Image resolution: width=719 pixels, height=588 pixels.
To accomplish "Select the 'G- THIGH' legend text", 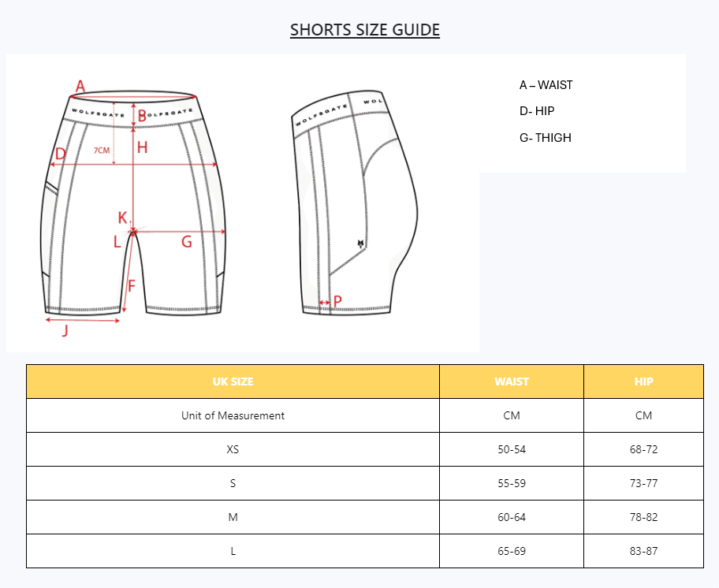I will tap(545, 138).
